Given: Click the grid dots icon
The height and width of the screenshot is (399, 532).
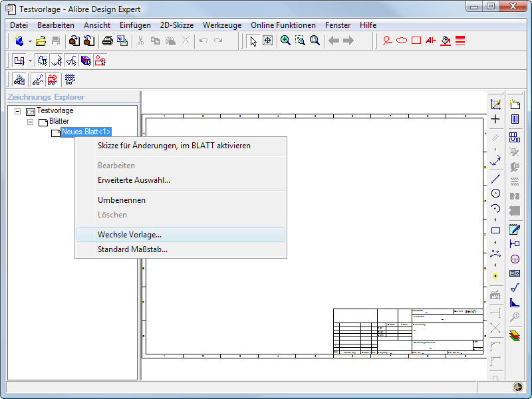Looking at the screenshot, I should [x=70, y=79].
